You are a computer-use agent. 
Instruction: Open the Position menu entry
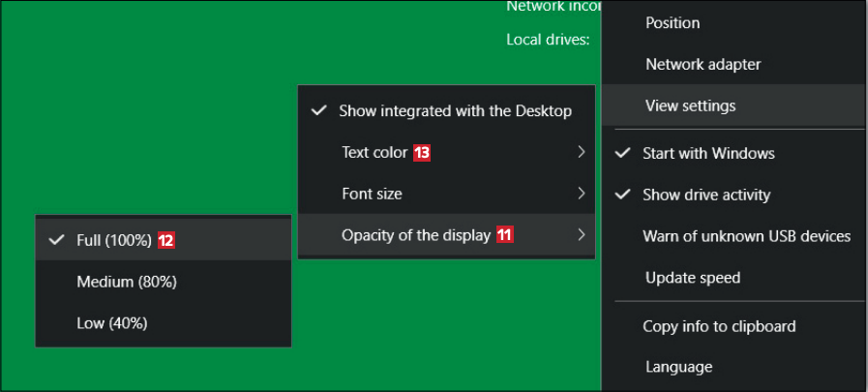[672, 23]
